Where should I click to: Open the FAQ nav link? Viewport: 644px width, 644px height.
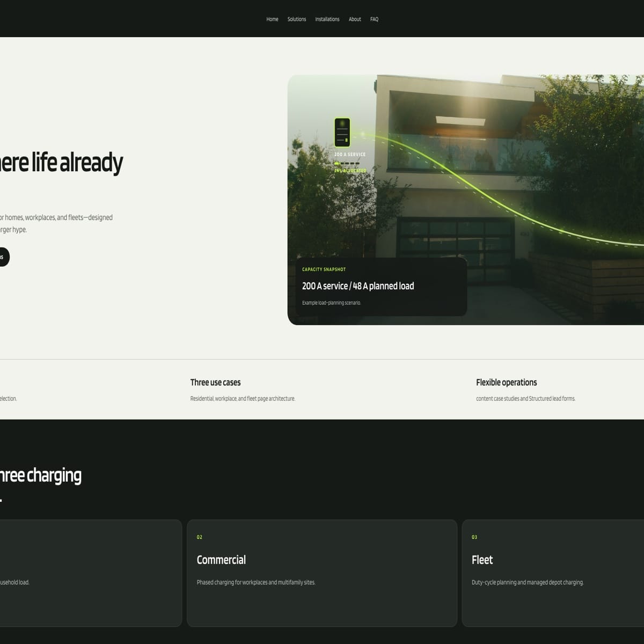[x=374, y=19]
